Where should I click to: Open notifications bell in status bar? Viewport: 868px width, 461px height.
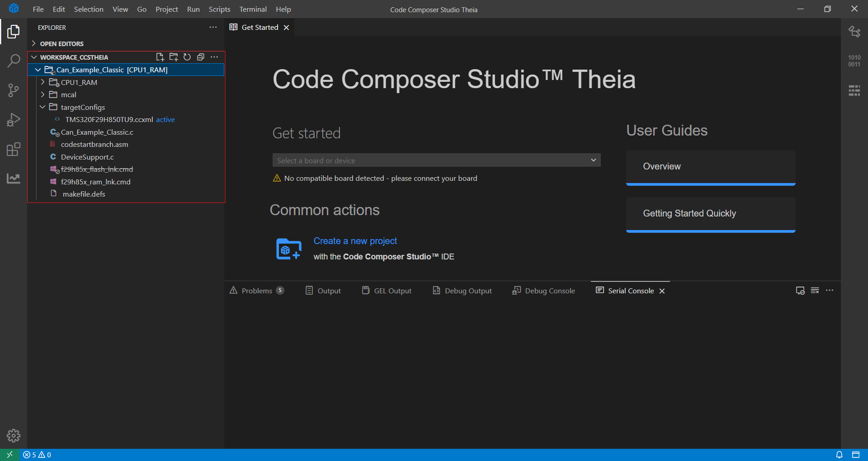839,455
